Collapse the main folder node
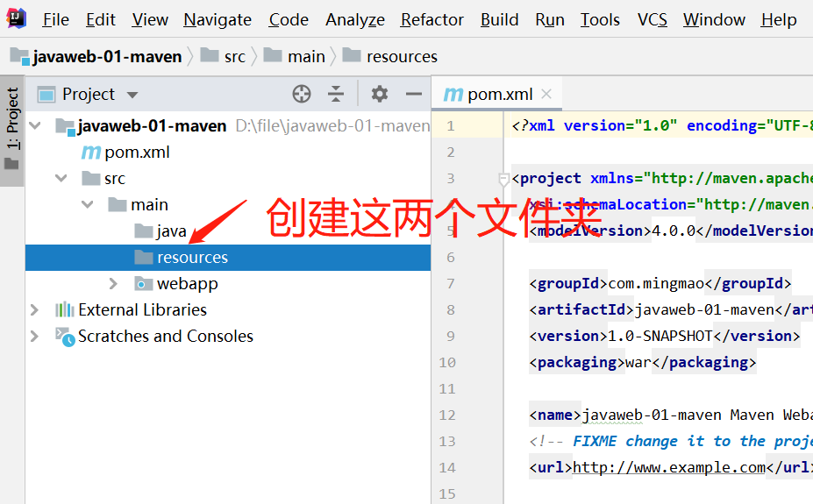The height and width of the screenshot is (504, 813). (87, 204)
